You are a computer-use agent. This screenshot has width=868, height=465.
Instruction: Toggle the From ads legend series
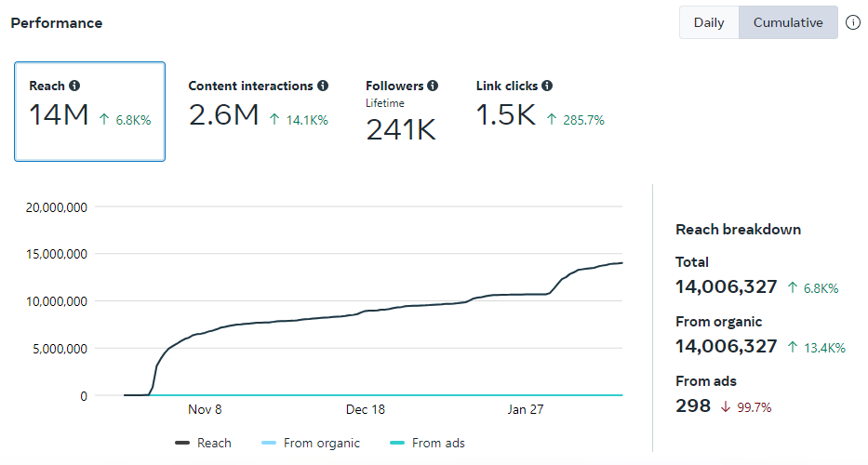(427, 444)
